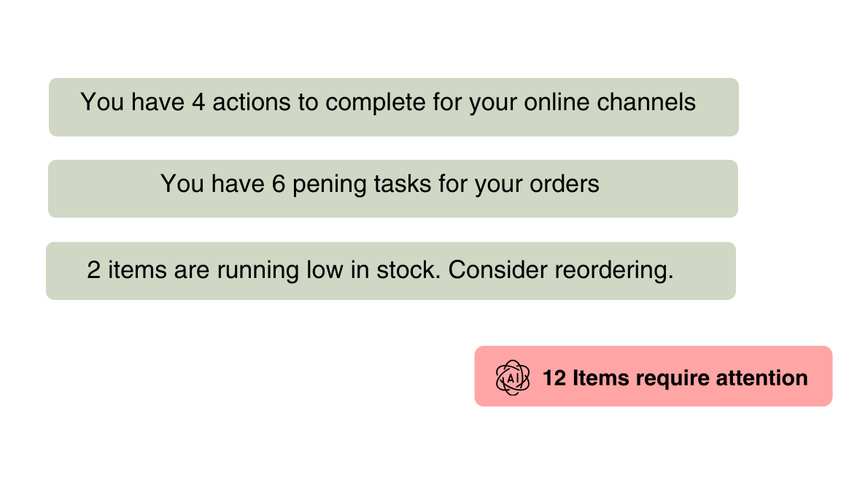Click "Consider reordering." text

tap(561, 270)
